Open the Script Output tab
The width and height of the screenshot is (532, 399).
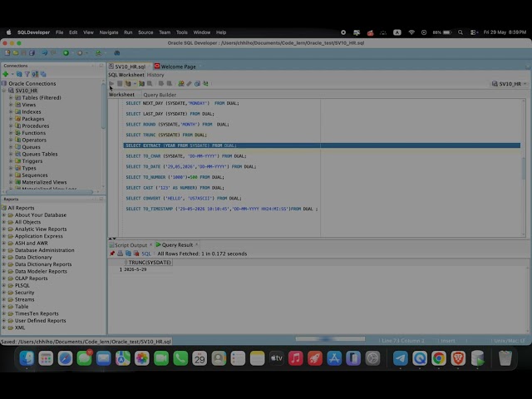point(131,245)
